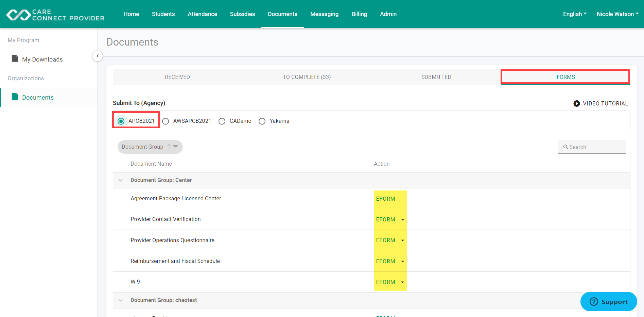Select the AWSAPCB2021 agency radio button
This screenshot has width=644, height=317.
[x=166, y=121]
